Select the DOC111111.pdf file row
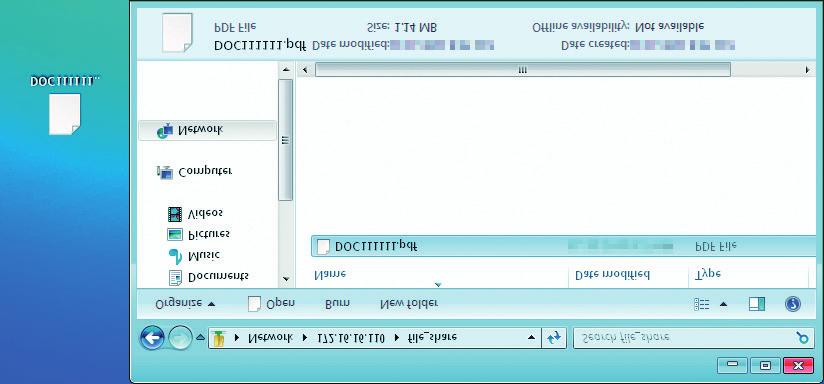This screenshot has width=824, height=384. (x=563, y=246)
